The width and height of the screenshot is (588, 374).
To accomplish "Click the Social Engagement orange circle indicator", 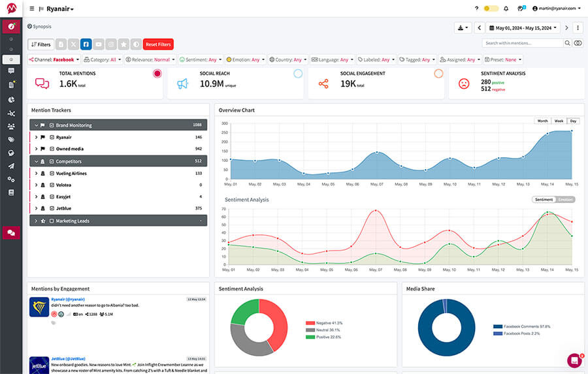I will pos(438,74).
